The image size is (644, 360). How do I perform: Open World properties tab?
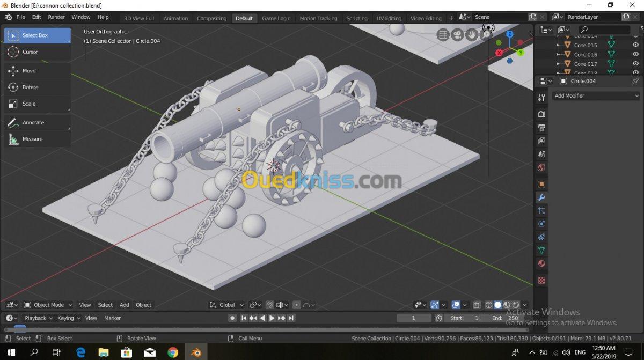(x=541, y=167)
